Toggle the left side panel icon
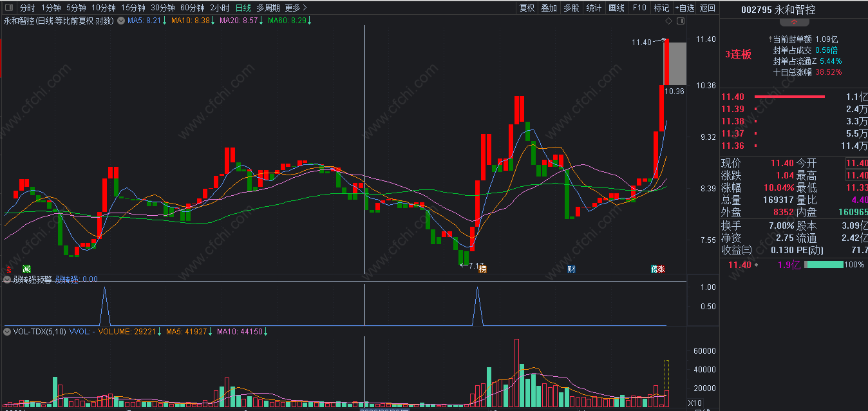 click(x=8, y=8)
